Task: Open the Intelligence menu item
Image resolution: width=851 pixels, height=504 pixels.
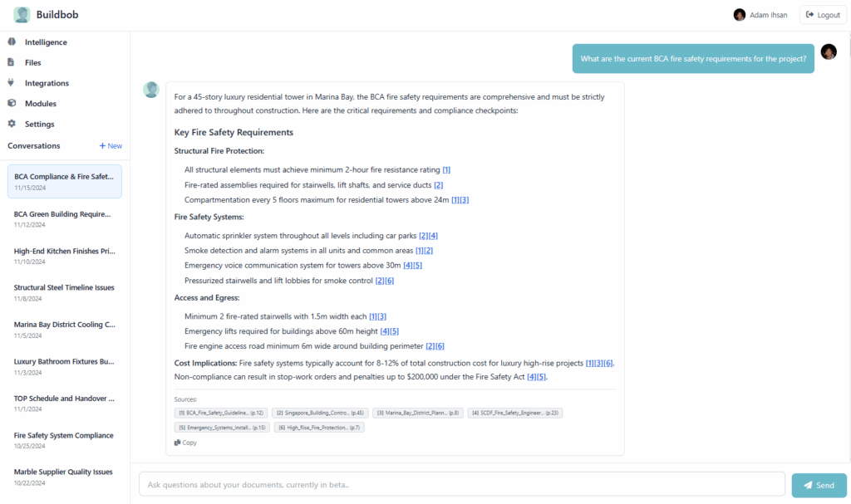Action: click(x=46, y=42)
